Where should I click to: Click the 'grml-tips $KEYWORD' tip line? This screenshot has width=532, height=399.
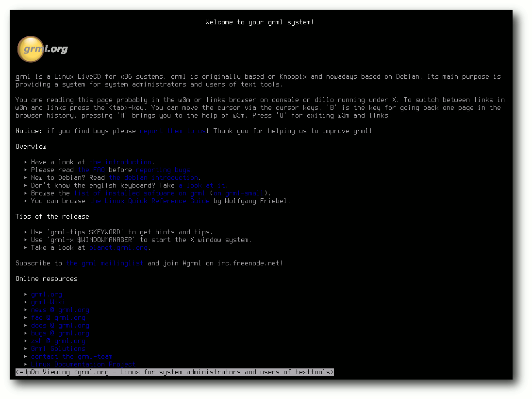[121, 232]
